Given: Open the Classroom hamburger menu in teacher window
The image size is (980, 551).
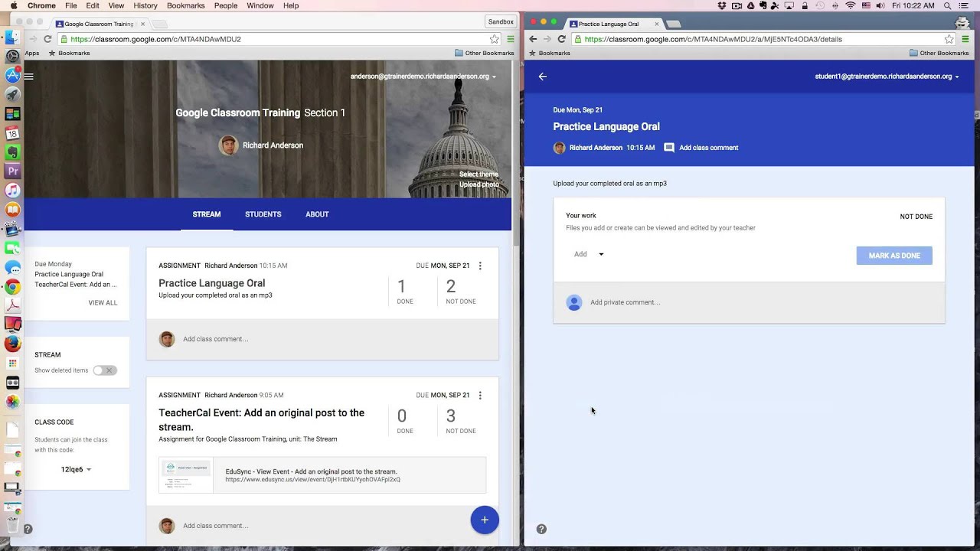Looking at the screenshot, I should pyautogui.click(x=29, y=77).
